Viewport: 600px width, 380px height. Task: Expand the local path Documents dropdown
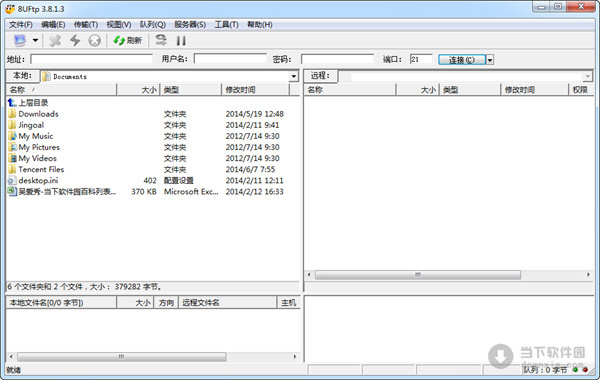(x=293, y=76)
